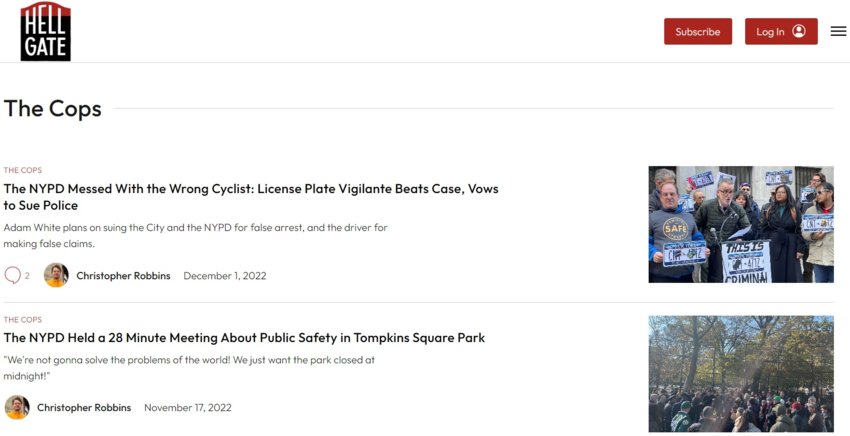
Task: Open the protest rally photo thumbnail
Action: pyautogui.click(x=741, y=225)
